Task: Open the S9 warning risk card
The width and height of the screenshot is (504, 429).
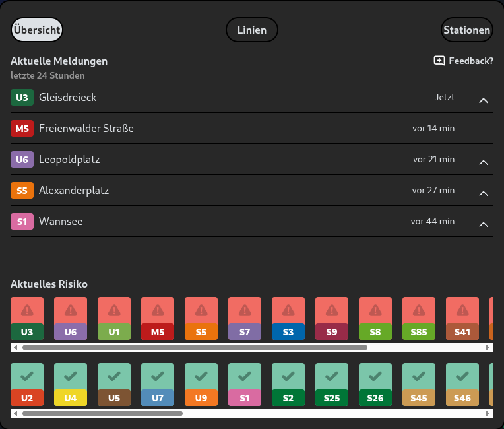Action: (x=332, y=318)
